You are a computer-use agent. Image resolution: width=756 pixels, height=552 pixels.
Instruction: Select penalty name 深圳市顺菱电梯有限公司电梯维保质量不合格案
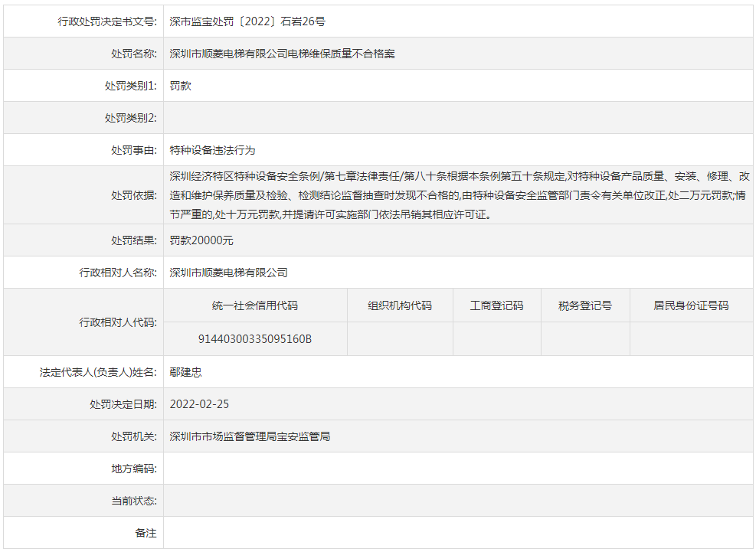pos(282,54)
